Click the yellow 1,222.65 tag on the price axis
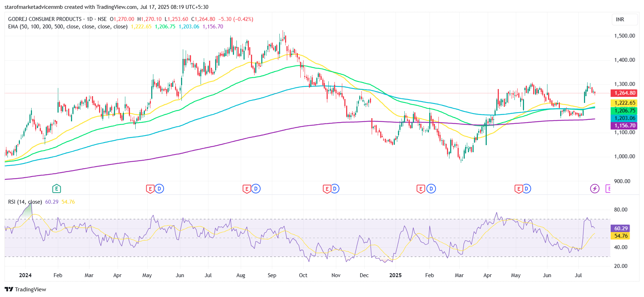Screen dimensions: 644x297 pos(624,103)
